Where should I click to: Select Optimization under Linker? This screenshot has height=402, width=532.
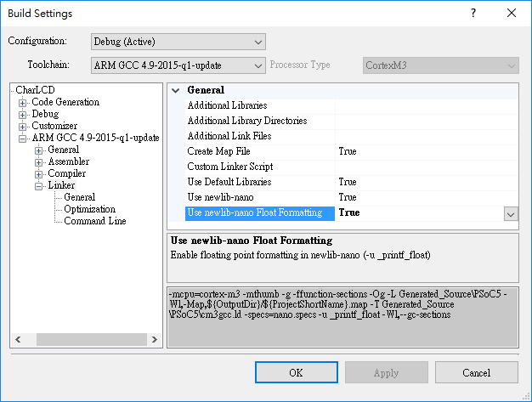[x=89, y=209]
